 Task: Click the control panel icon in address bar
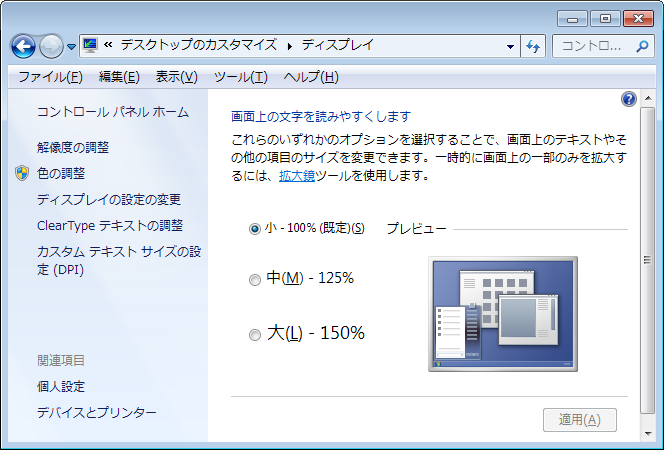pos(90,45)
